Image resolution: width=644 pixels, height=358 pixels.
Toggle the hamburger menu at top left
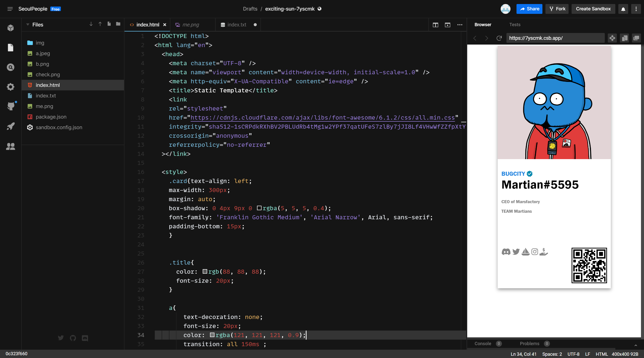click(10, 9)
